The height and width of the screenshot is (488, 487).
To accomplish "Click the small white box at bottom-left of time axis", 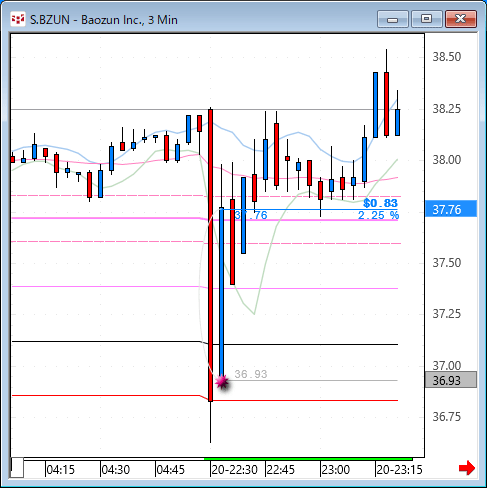I will coord(17,468).
